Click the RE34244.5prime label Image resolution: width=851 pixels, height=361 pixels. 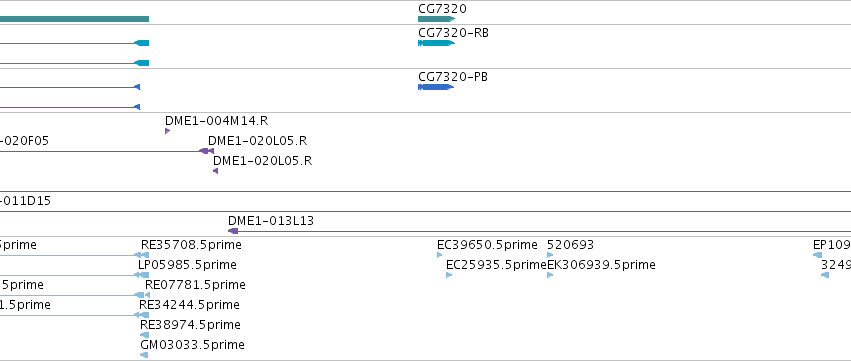[189, 305]
